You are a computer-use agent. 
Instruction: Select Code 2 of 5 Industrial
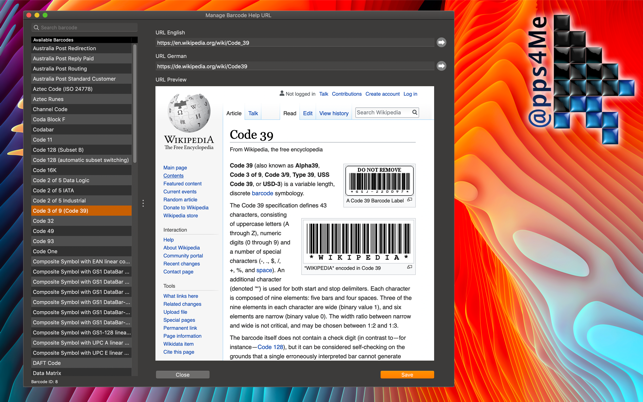coord(82,201)
